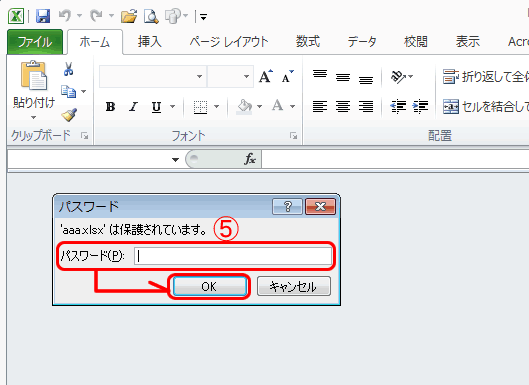Image resolution: width=529 pixels, height=385 pixels.
Task: Click the Excel application icon in title bar
Action: (16, 16)
